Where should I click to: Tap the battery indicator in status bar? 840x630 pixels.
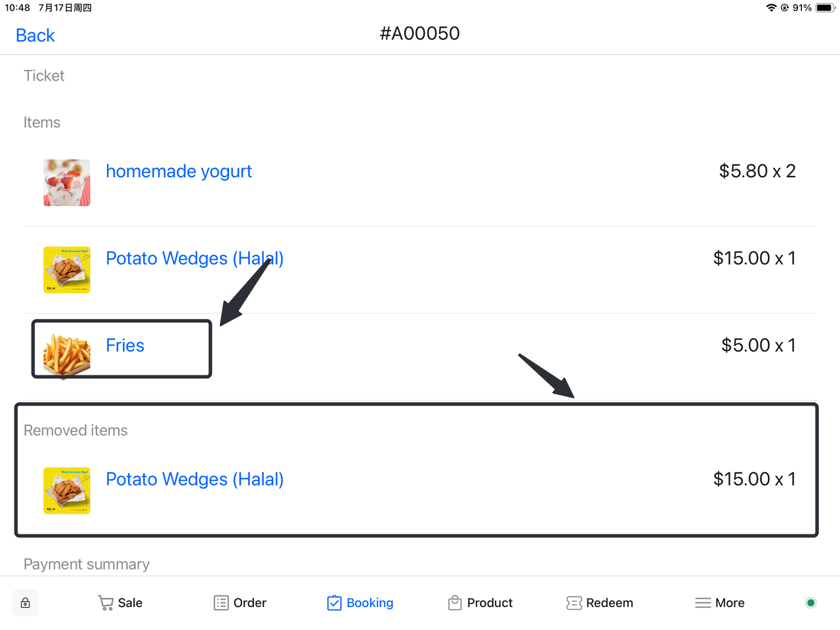pos(824,8)
